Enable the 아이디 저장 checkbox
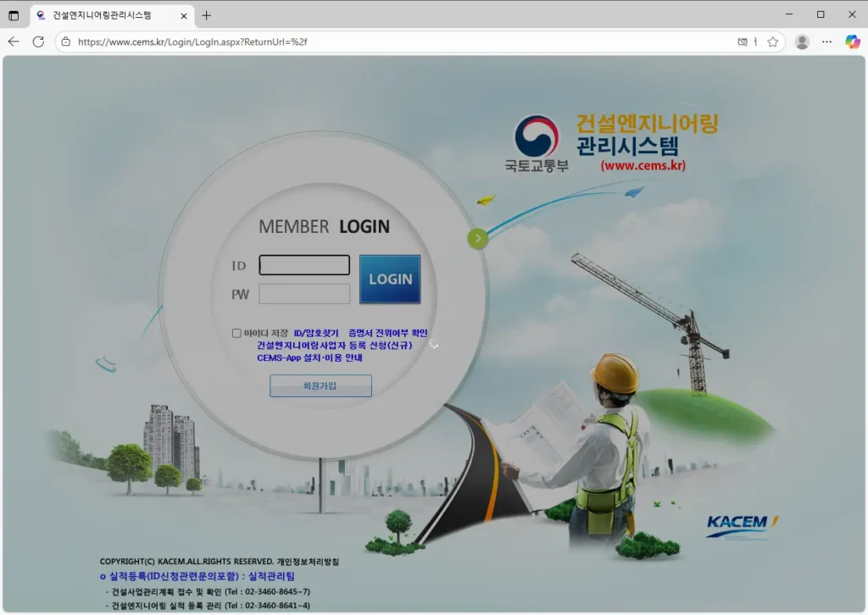The width and height of the screenshot is (868, 615). [x=236, y=333]
